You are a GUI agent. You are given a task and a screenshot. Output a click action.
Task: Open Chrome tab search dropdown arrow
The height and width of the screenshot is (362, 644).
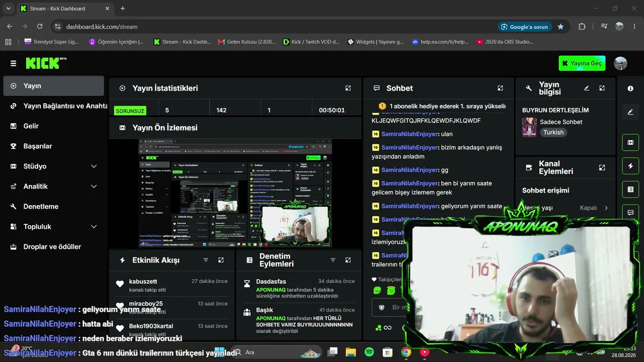coord(8,9)
